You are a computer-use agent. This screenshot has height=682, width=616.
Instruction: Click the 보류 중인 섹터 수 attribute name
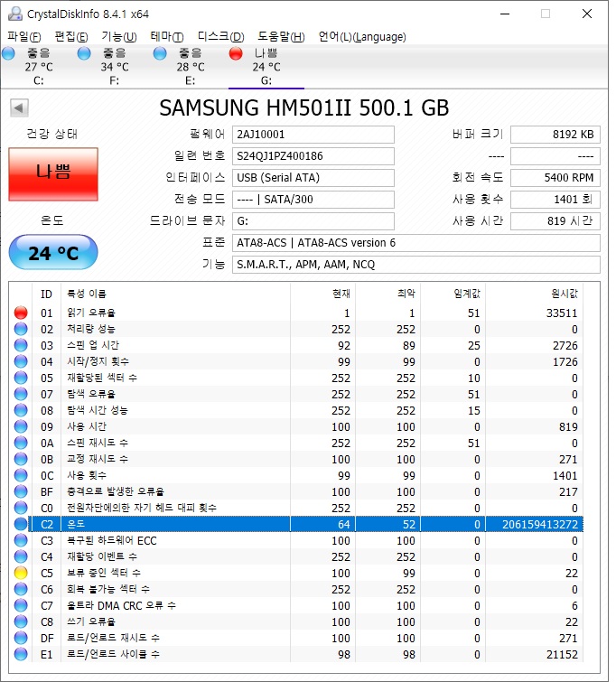[x=104, y=573]
